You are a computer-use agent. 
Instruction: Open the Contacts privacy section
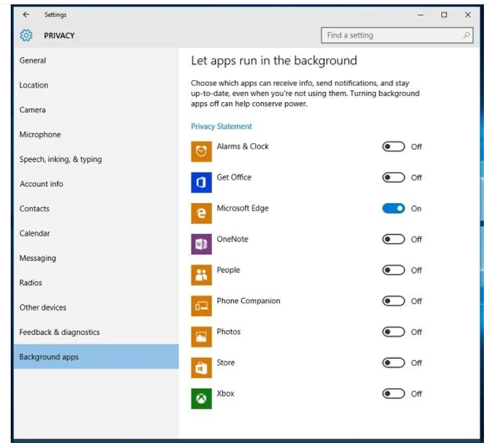(96, 208)
